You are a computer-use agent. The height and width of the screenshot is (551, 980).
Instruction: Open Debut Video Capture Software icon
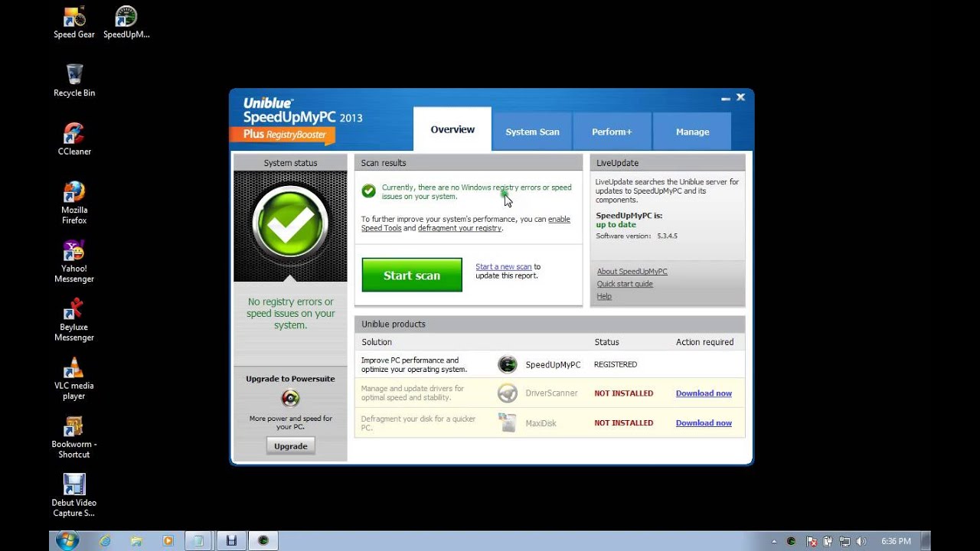[x=74, y=496]
